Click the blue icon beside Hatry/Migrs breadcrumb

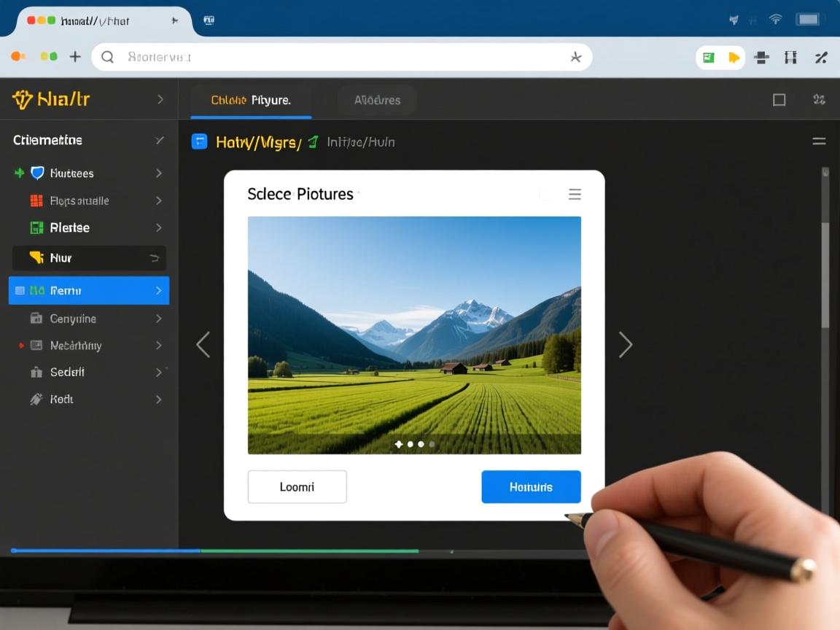199,141
